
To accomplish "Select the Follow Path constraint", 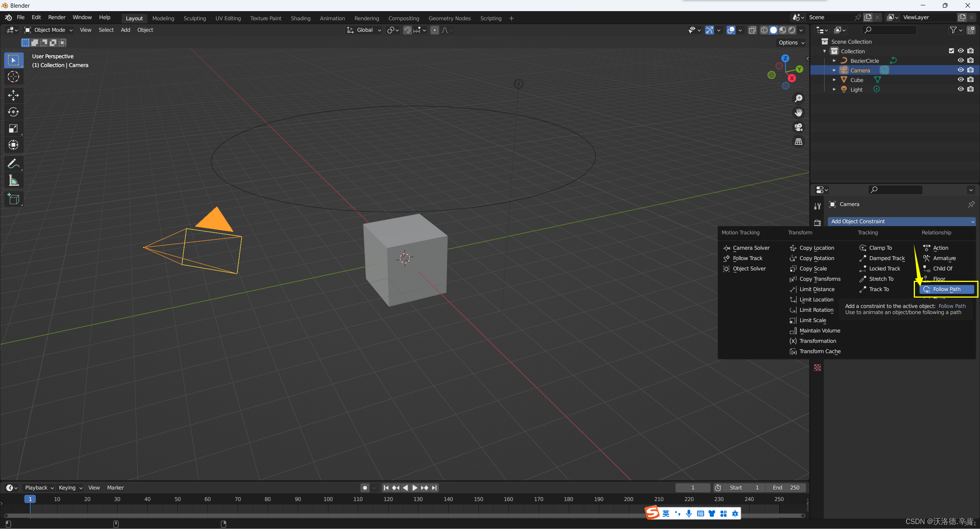I will click(x=945, y=289).
